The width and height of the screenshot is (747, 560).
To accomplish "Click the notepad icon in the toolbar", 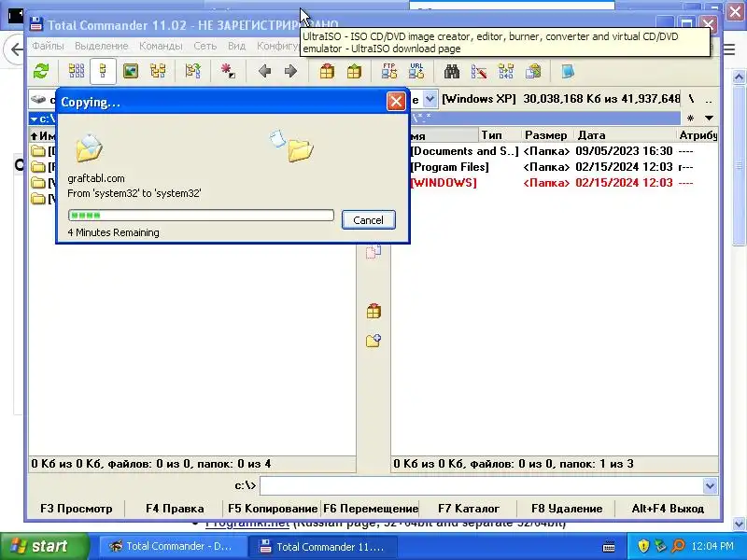I will coord(568,72).
